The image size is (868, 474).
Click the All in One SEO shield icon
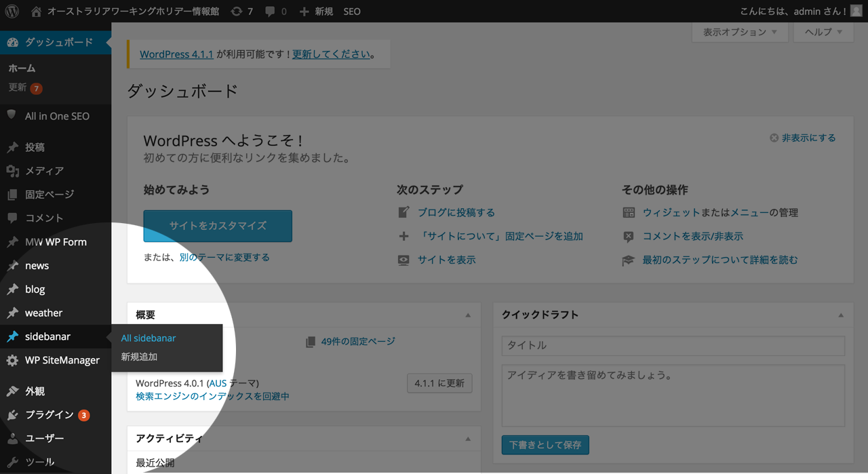click(12, 115)
